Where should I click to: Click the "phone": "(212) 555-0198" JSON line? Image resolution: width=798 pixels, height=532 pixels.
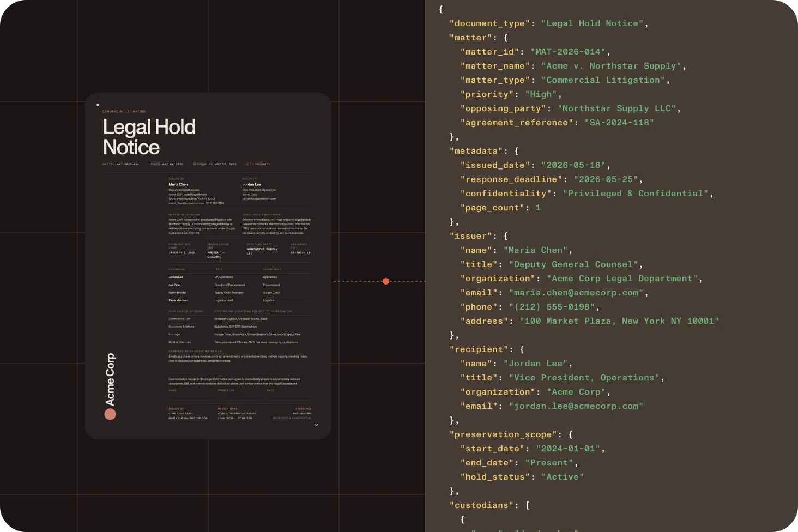(x=530, y=307)
